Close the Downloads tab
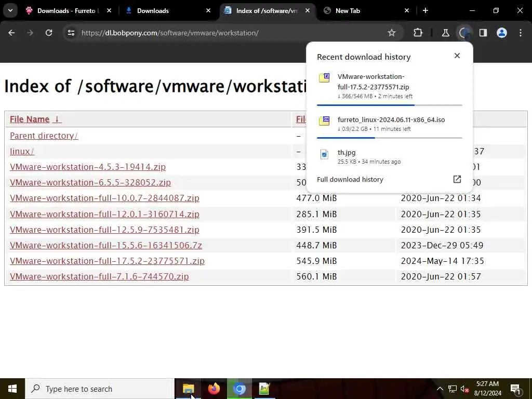The height and width of the screenshot is (399, 532). coord(208,10)
